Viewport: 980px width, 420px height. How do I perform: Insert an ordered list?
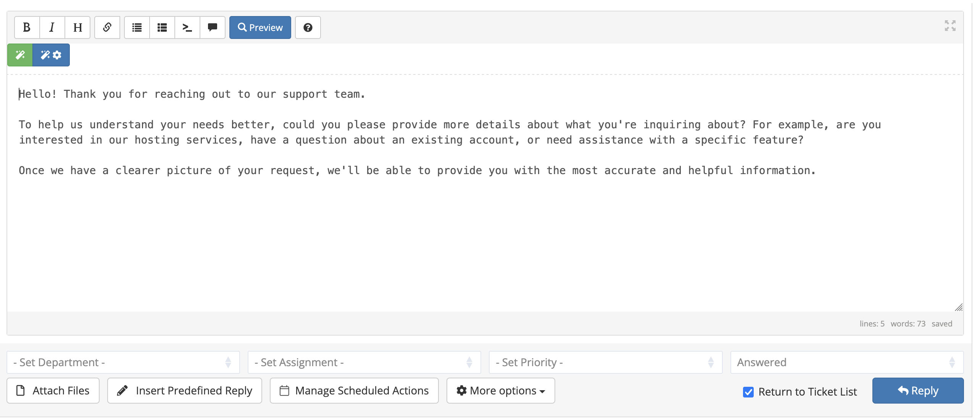coord(162,27)
